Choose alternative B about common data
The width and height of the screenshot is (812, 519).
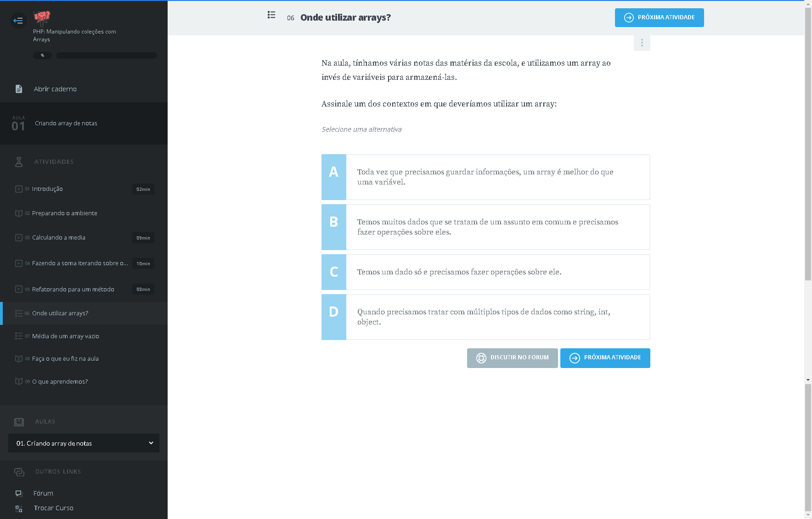[485, 227]
